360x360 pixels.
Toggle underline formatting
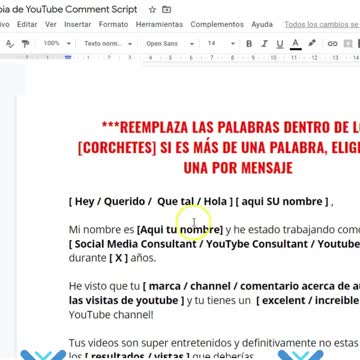tap(280, 44)
